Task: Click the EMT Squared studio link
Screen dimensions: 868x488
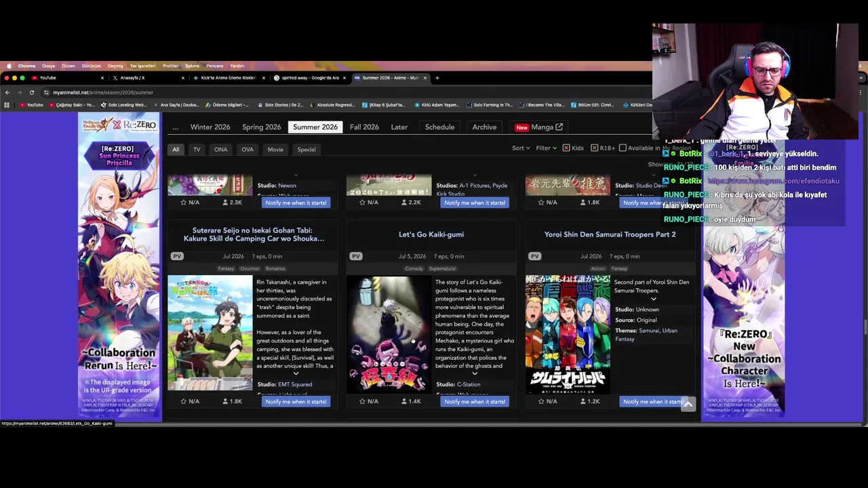Action: (x=295, y=384)
